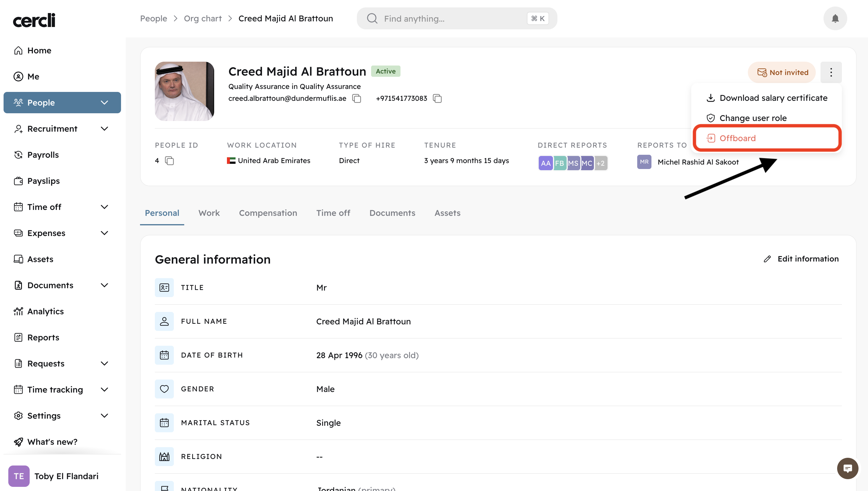Open Assets in the sidebar
The width and height of the screenshot is (868, 491).
point(62,259)
